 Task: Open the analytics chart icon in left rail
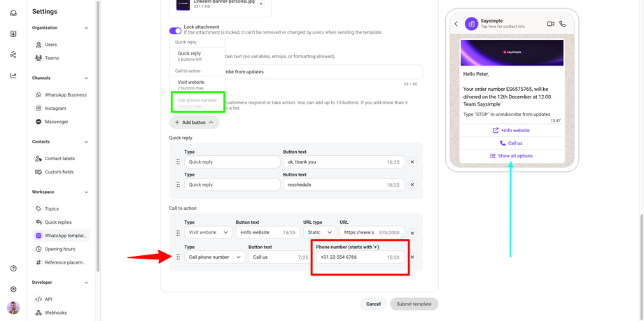click(x=13, y=76)
